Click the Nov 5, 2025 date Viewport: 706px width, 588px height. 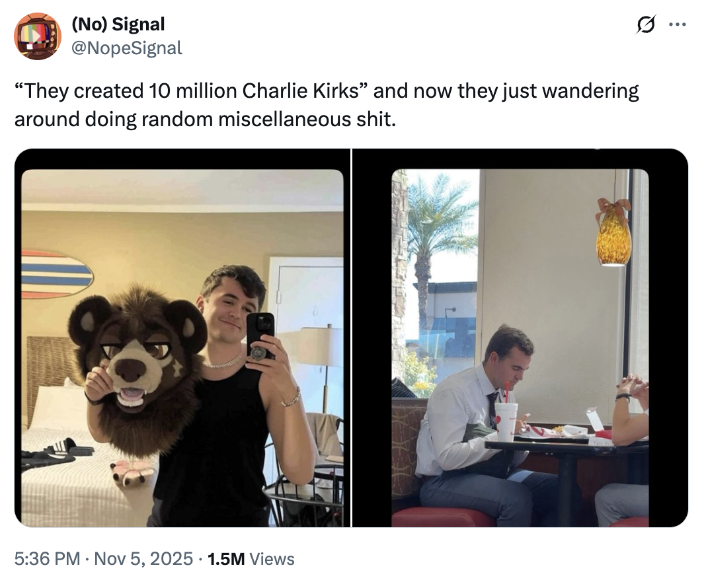[143, 559]
